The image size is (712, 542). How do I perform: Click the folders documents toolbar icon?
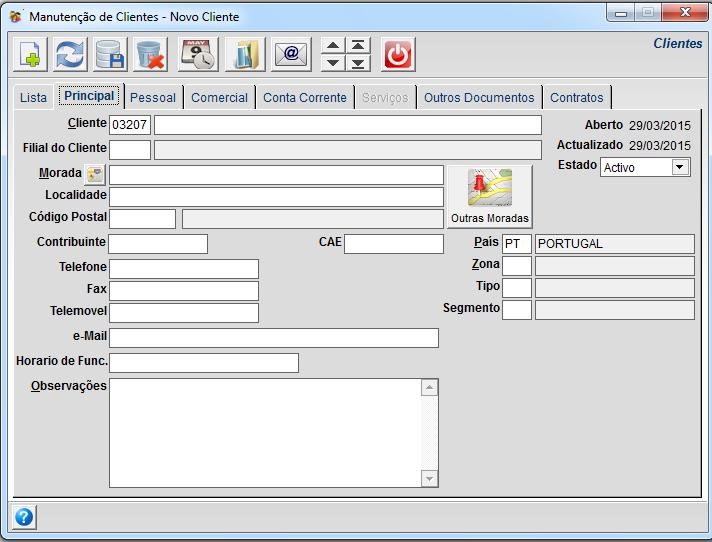[x=244, y=54]
